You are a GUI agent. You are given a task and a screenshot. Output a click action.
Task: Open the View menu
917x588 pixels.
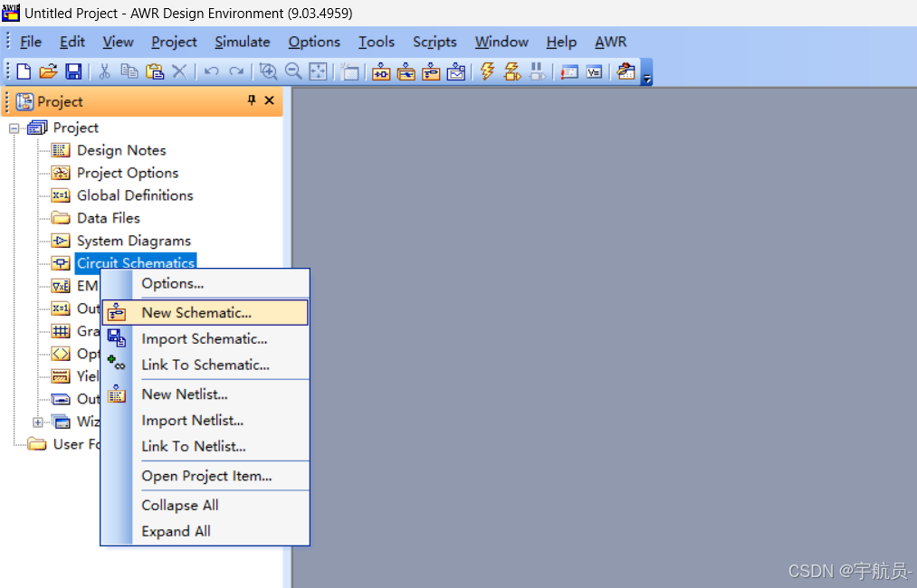pyautogui.click(x=119, y=43)
